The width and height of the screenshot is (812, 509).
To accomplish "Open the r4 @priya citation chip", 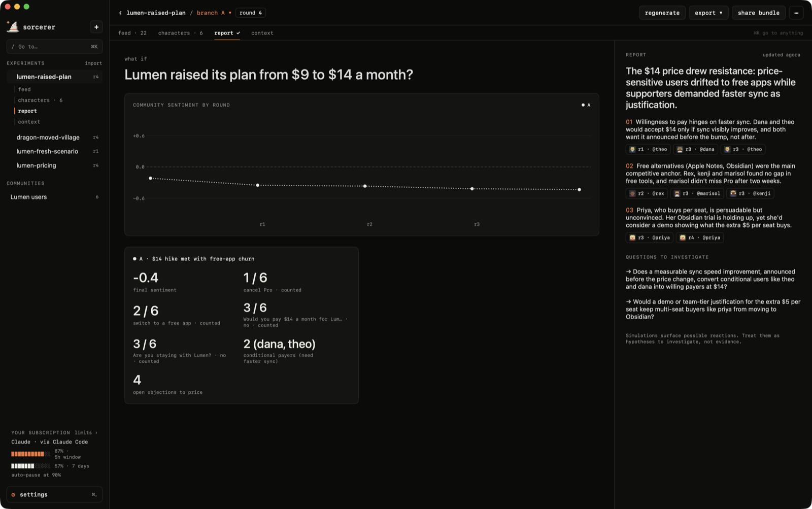I will pos(700,237).
